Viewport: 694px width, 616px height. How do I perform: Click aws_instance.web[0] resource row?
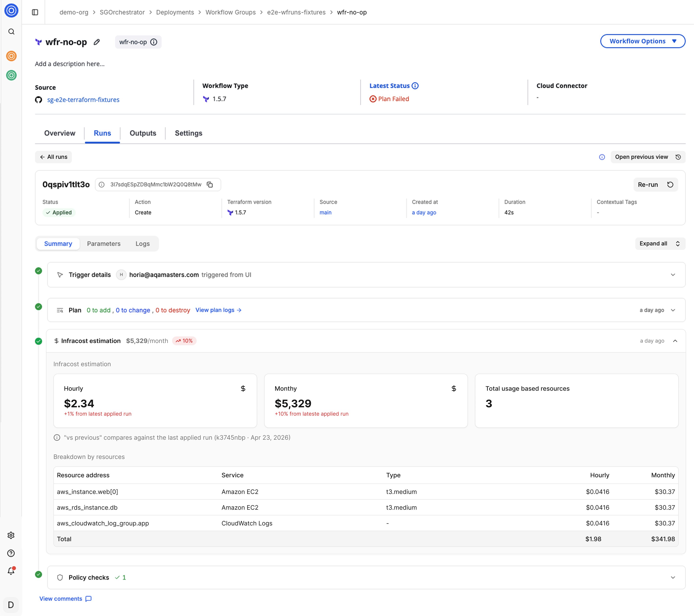[x=366, y=492]
